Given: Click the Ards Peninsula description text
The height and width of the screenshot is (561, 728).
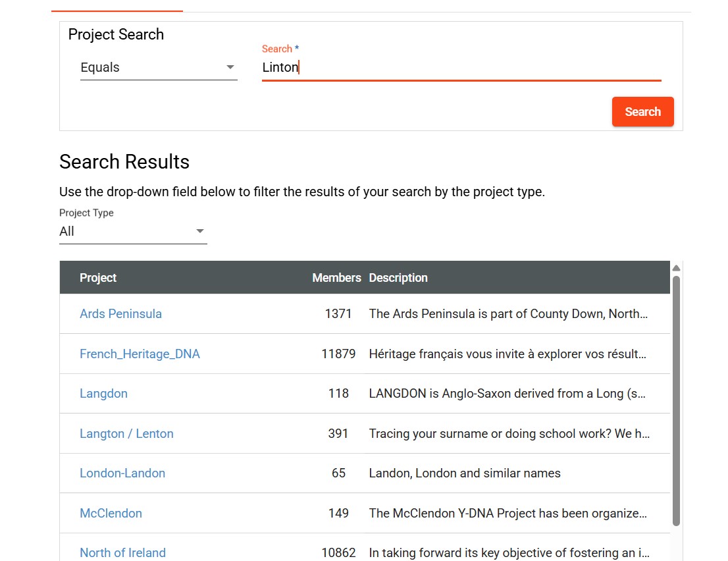Looking at the screenshot, I should point(508,314).
